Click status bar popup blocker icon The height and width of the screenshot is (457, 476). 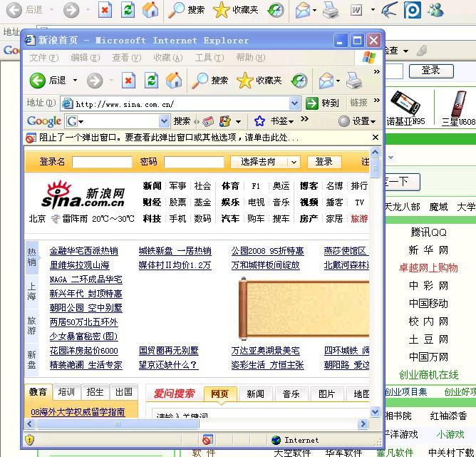pos(207,440)
